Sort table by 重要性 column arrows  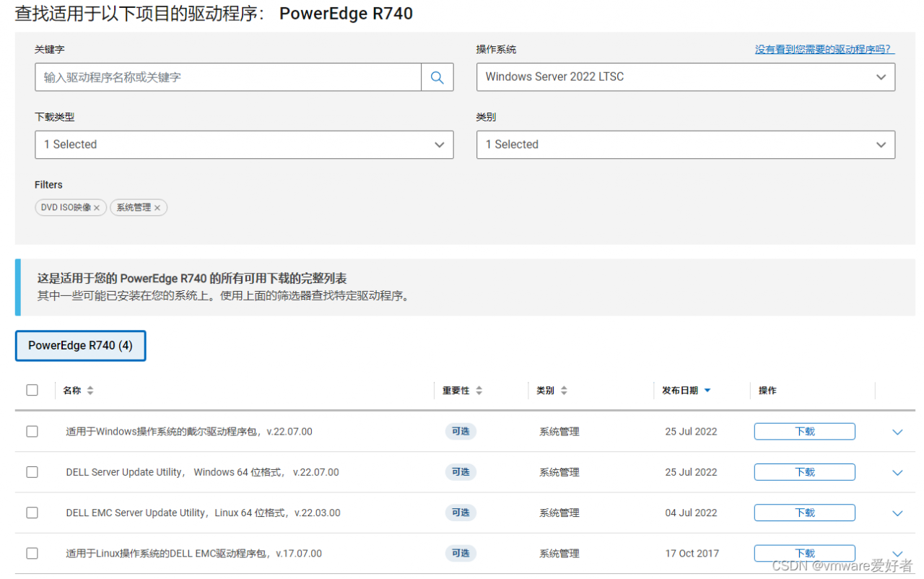pyautogui.click(x=479, y=391)
